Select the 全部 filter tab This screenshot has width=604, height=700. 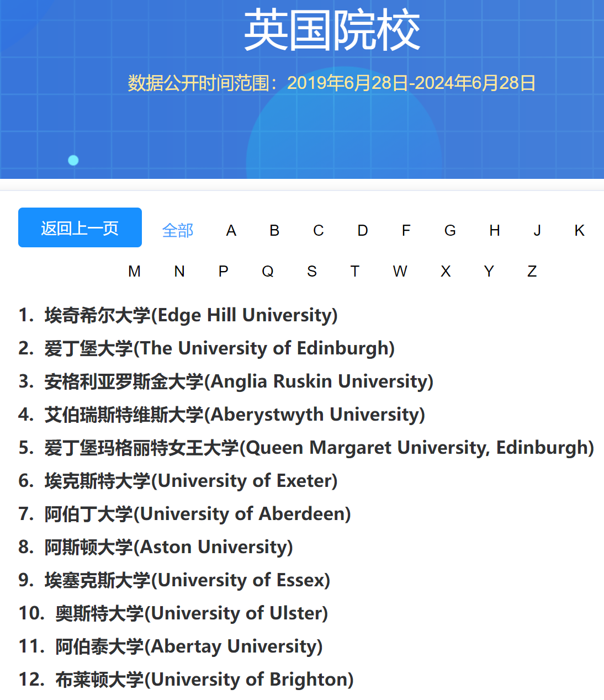178,230
